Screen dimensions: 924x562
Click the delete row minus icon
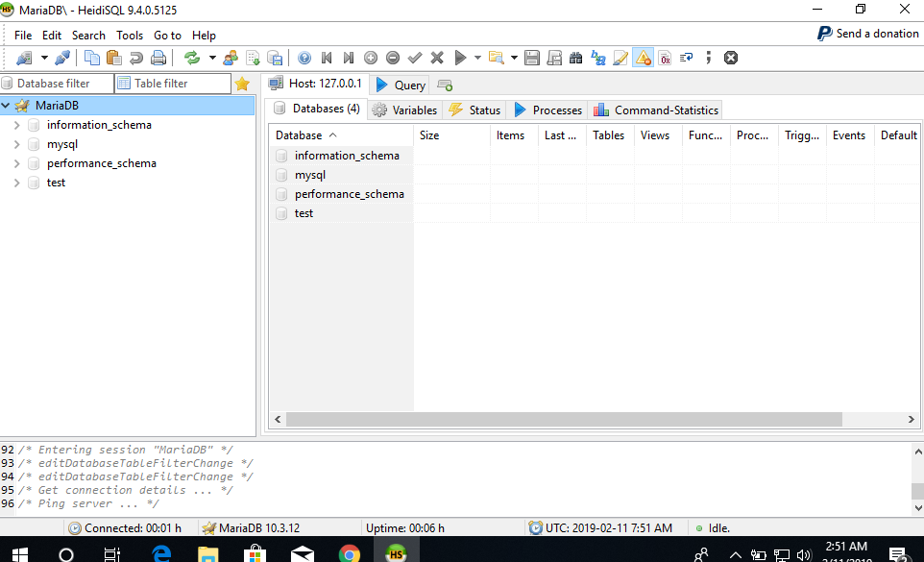click(x=393, y=58)
